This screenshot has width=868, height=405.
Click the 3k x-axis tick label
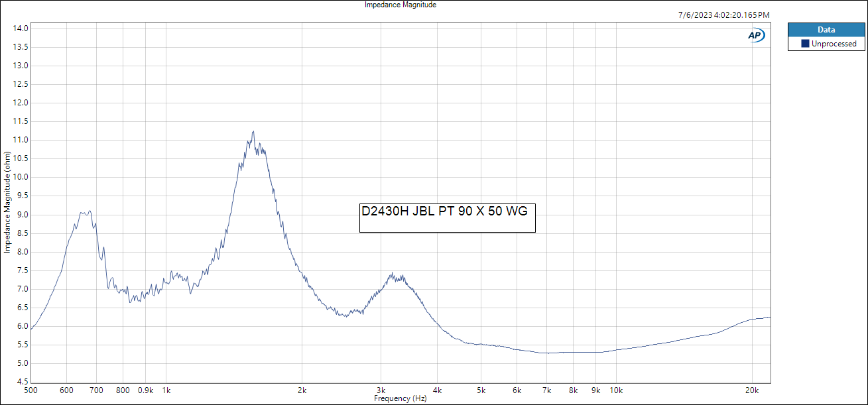381,390
